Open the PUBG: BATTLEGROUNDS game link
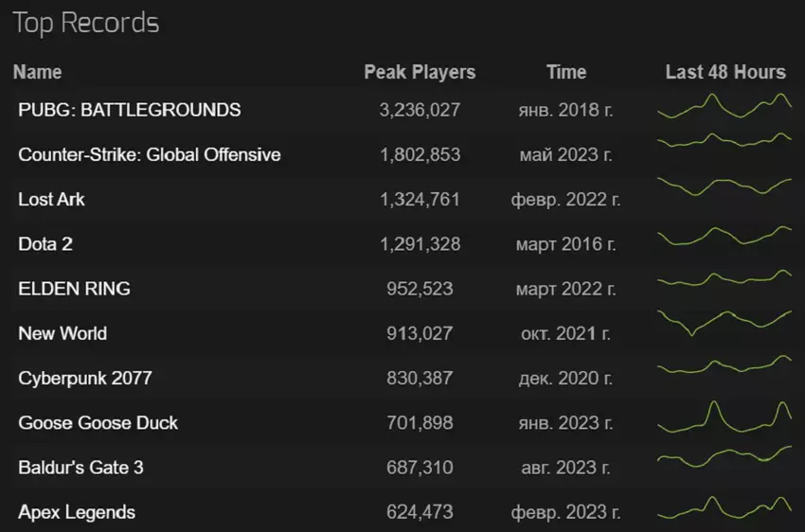This screenshot has width=805, height=532. 129,110
